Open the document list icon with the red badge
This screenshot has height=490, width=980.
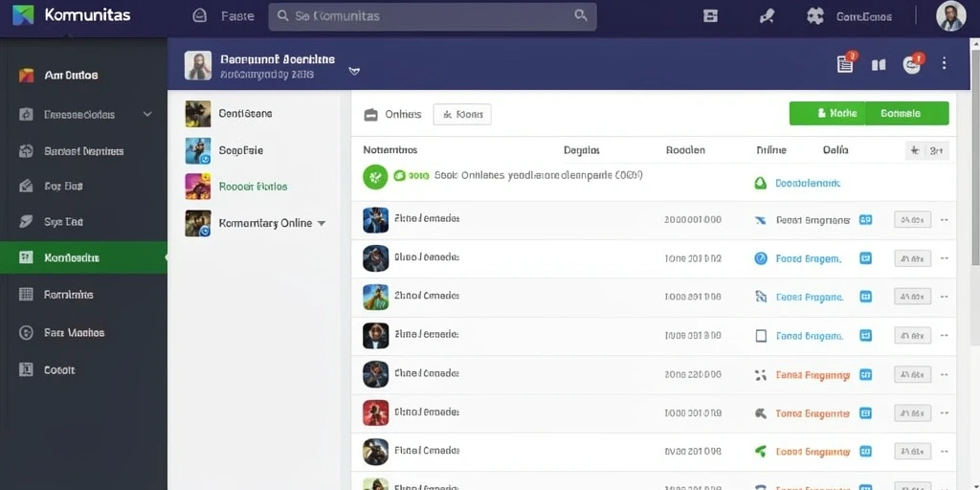(845, 64)
